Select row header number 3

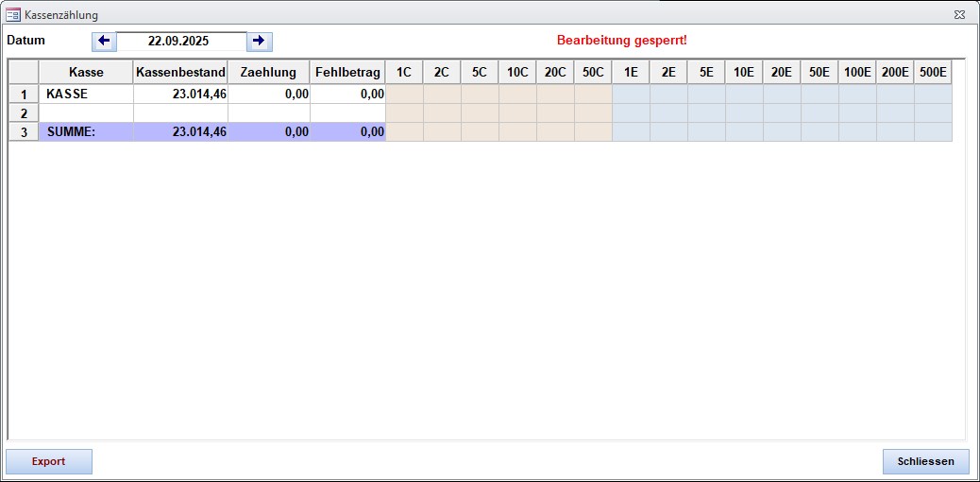pyautogui.click(x=24, y=132)
